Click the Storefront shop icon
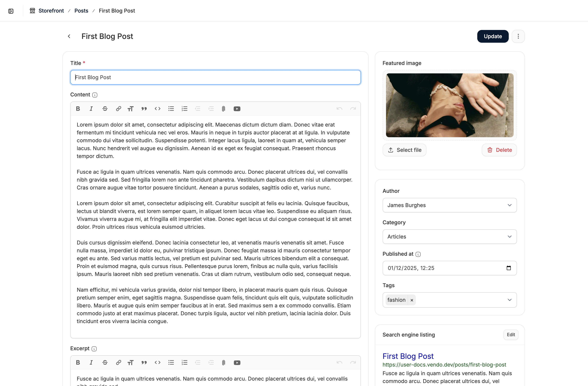This screenshot has height=386, width=588. pyautogui.click(x=32, y=11)
